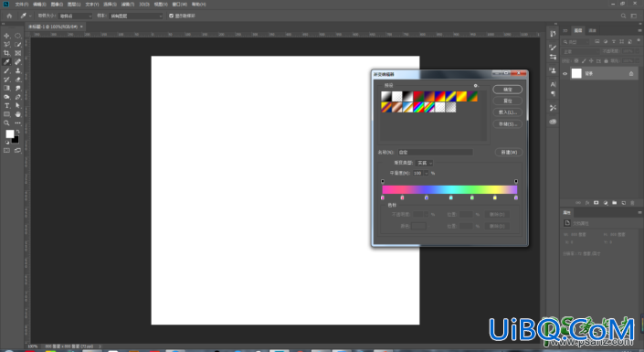644x352 pixels.
Task: Expand the smoothness percentage dropdown
Action: click(x=427, y=173)
